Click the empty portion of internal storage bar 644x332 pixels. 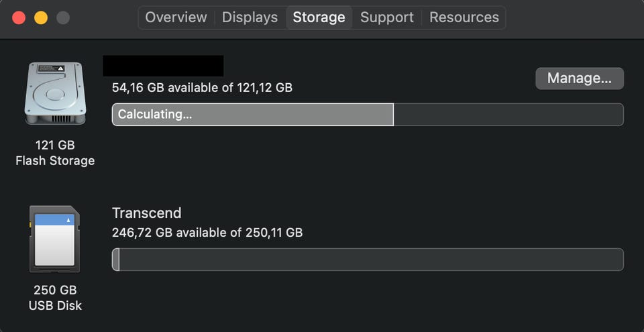click(x=508, y=115)
